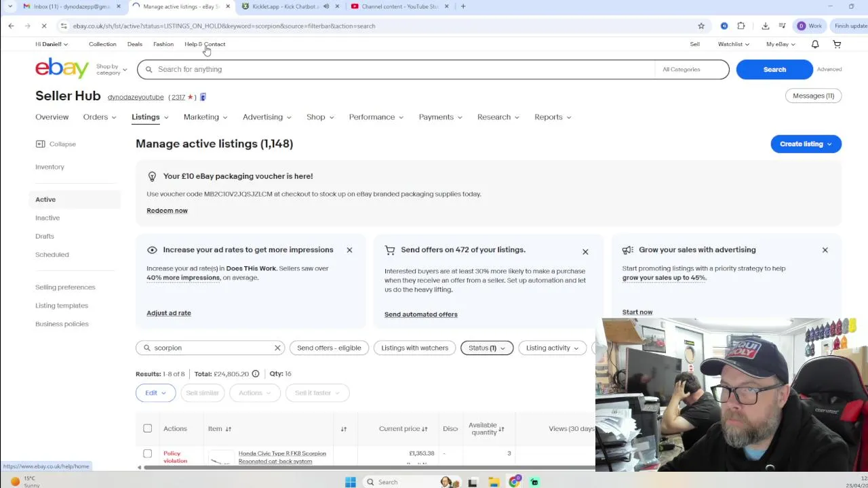Click Adjust ad rate link

pyautogui.click(x=169, y=312)
